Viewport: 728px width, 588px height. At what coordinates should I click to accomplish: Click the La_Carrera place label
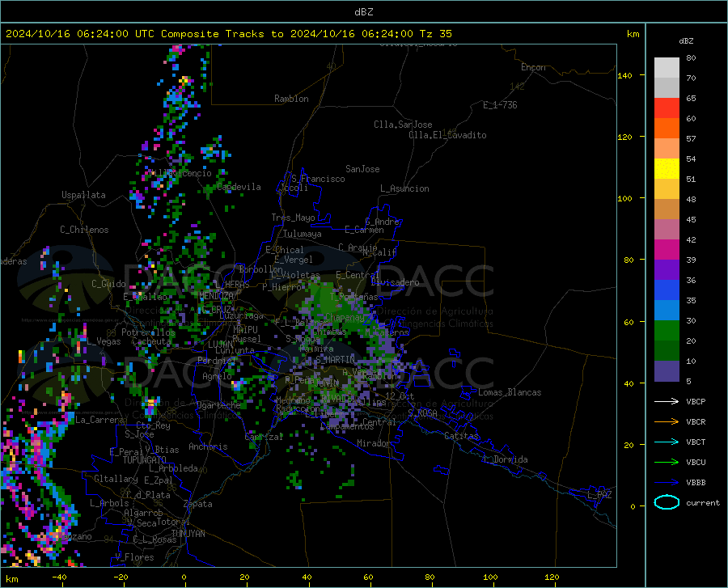[x=99, y=420]
